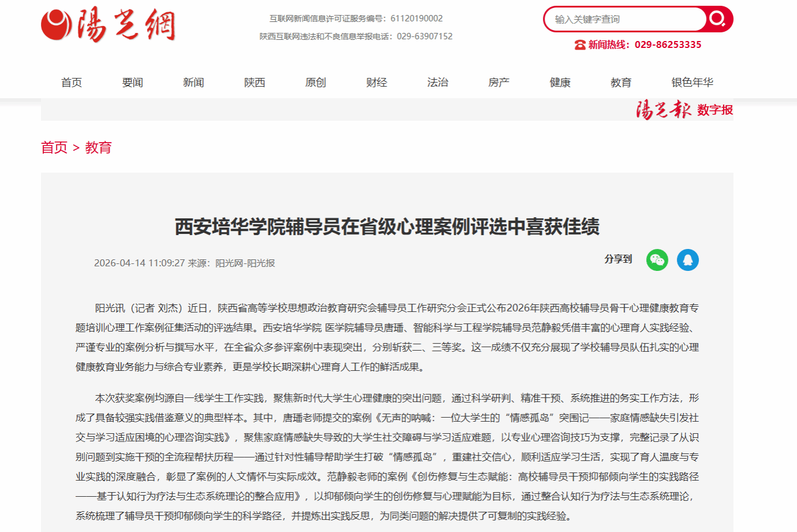The image size is (797, 532).
Task: Click the 阳光网 site logo
Action: 108,25
